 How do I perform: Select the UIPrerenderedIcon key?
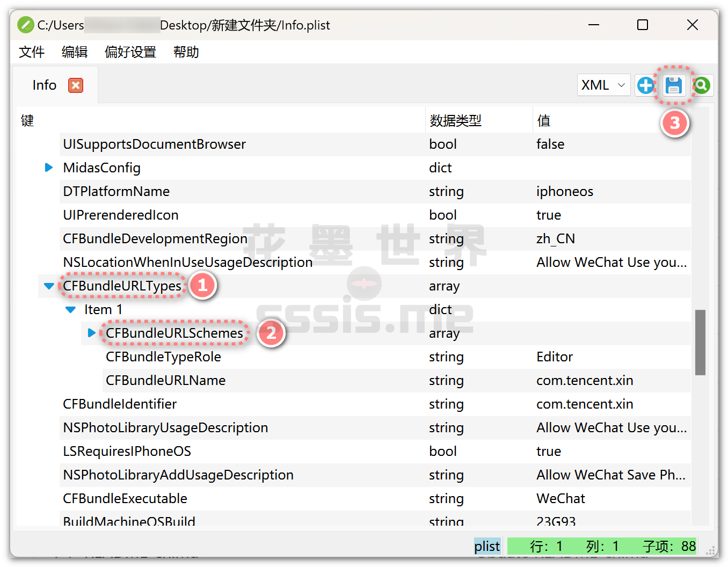121,215
